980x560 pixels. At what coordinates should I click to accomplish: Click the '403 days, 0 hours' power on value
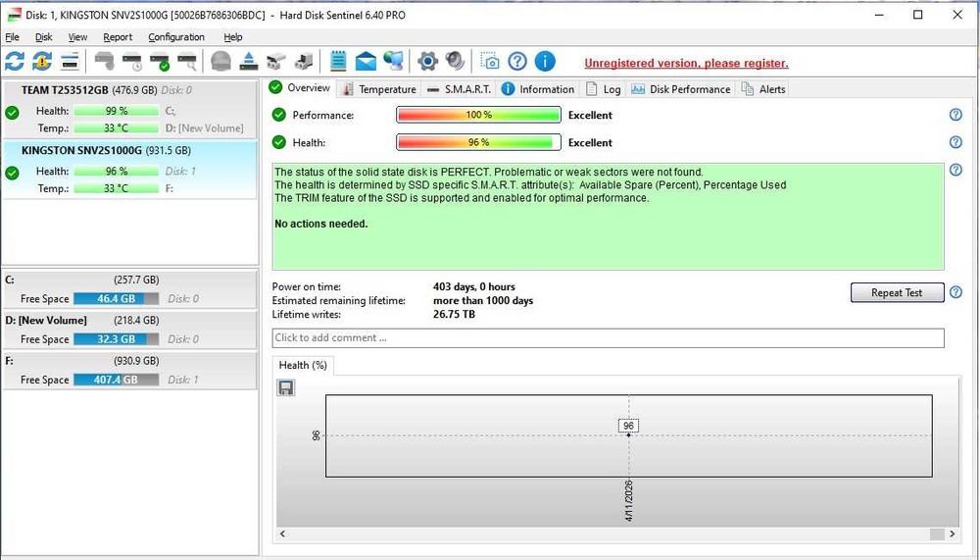coord(473,286)
